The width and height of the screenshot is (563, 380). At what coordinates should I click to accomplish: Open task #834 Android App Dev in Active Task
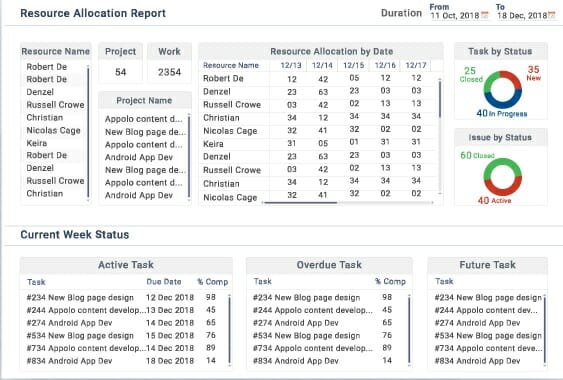(x=69, y=361)
